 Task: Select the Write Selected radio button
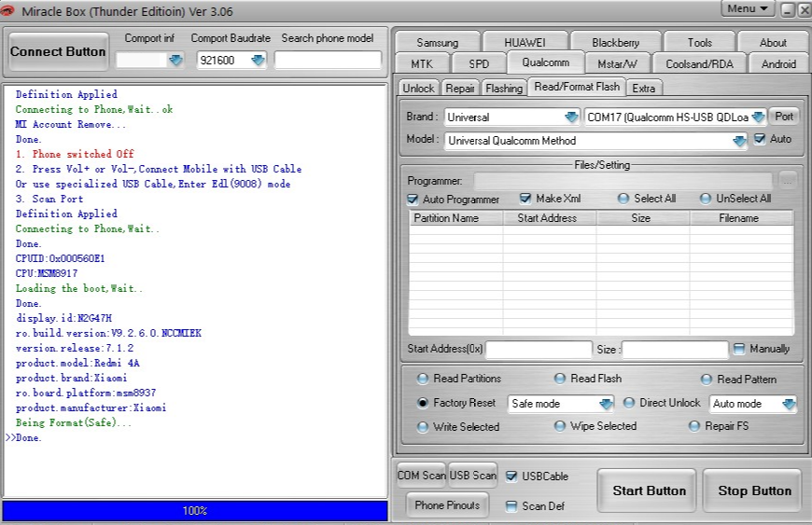(x=423, y=427)
